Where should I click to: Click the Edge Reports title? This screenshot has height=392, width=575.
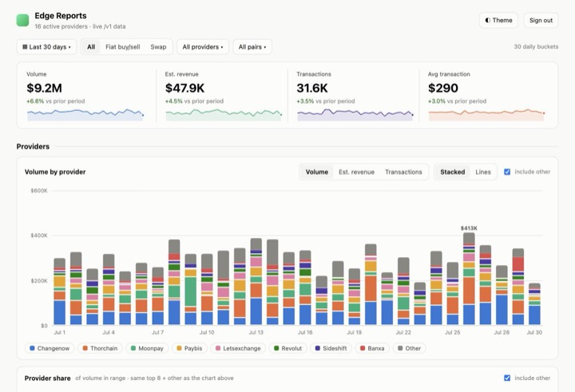point(61,16)
